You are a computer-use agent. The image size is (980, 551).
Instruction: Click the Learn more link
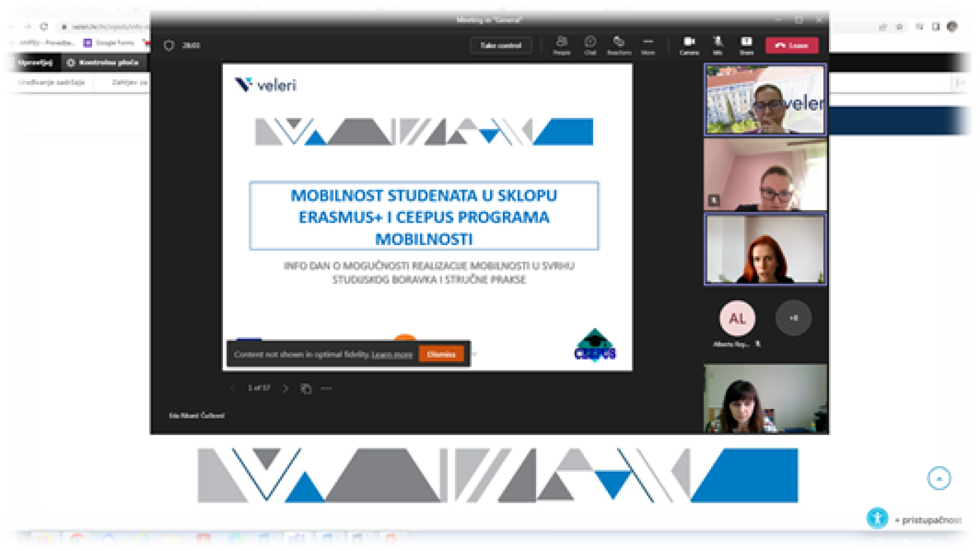pos(391,355)
